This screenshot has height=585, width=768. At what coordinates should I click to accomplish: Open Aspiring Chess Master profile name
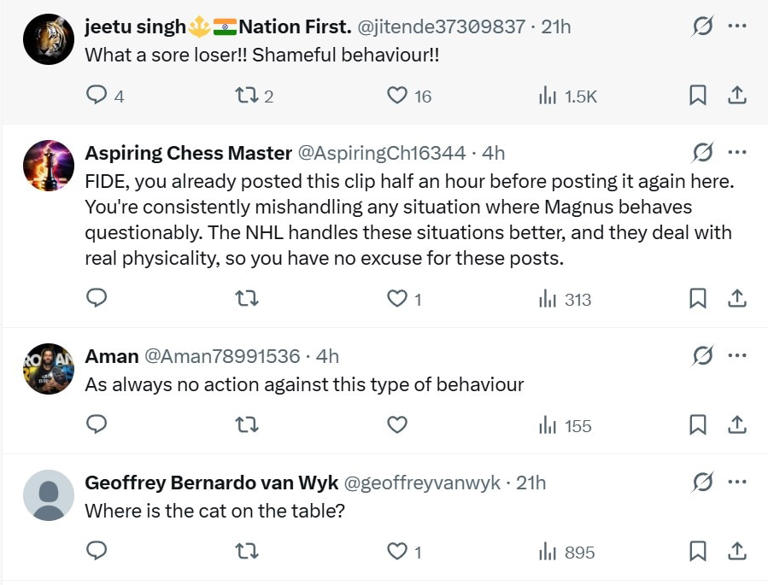tap(188, 153)
